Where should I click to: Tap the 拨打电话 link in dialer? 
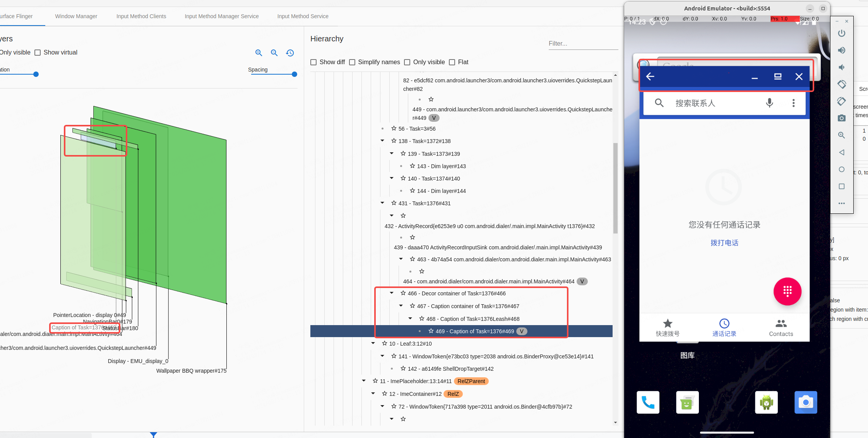pyautogui.click(x=724, y=243)
